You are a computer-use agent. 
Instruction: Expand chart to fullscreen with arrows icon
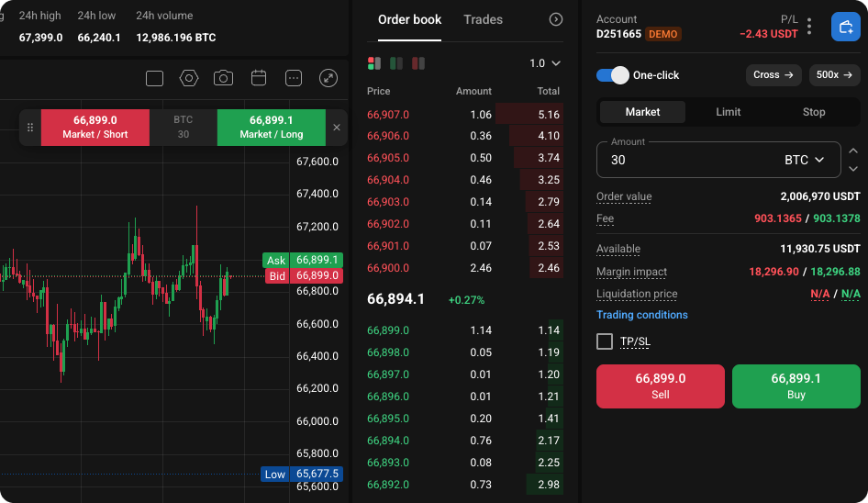(328, 79)
